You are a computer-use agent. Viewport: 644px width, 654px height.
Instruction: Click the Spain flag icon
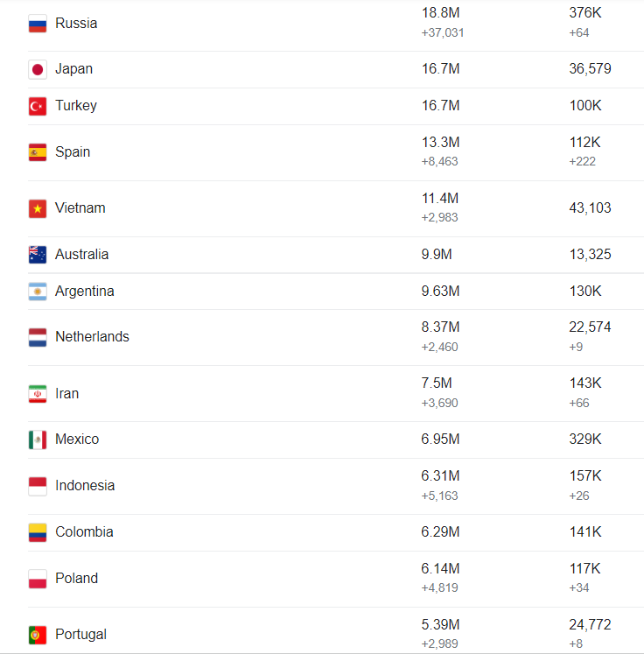38,152
